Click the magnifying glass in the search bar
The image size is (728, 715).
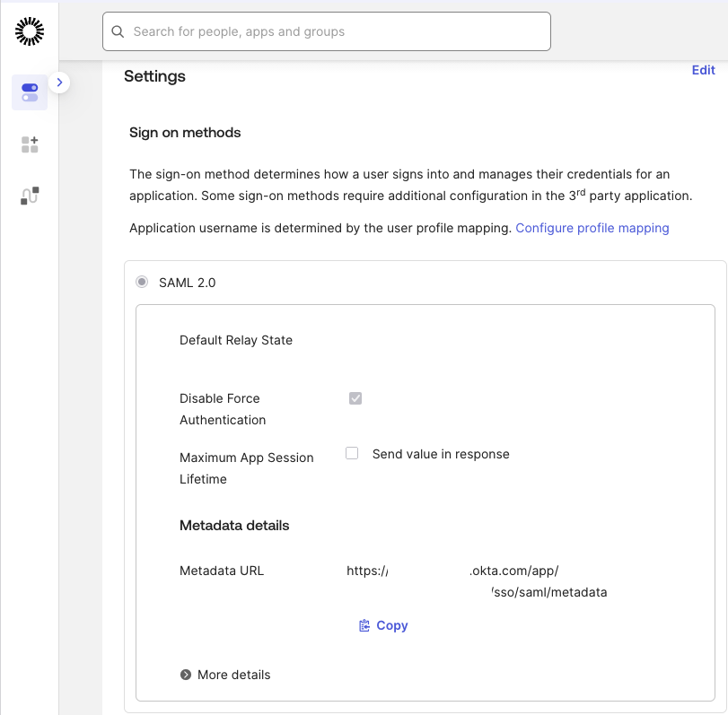118,31
